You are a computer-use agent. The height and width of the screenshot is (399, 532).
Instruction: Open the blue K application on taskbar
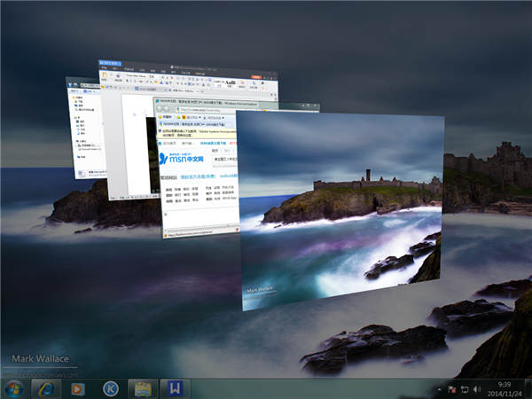111,388
